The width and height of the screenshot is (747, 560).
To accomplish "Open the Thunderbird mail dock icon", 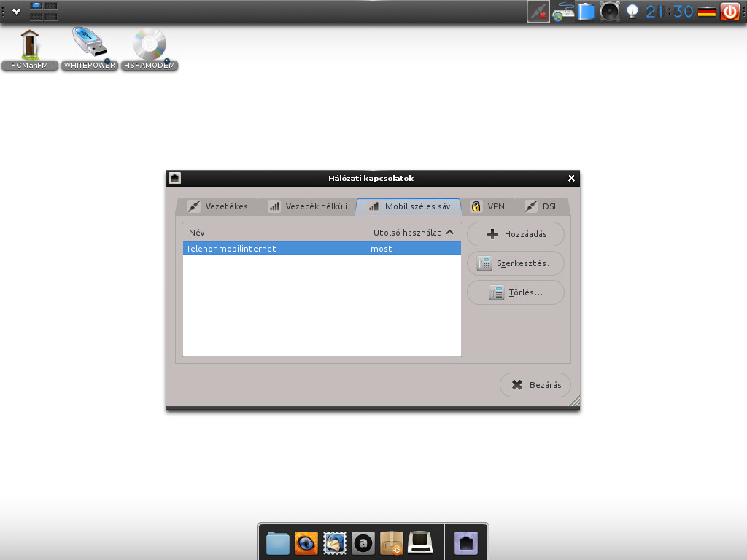I will tap(335, 542).
